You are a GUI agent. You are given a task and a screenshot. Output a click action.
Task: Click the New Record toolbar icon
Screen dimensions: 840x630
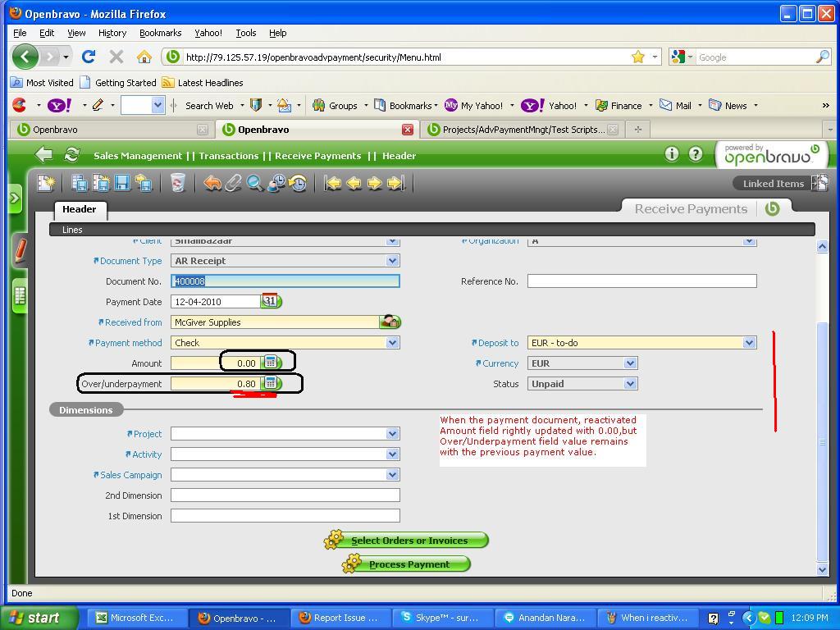(x=46, y=183)
